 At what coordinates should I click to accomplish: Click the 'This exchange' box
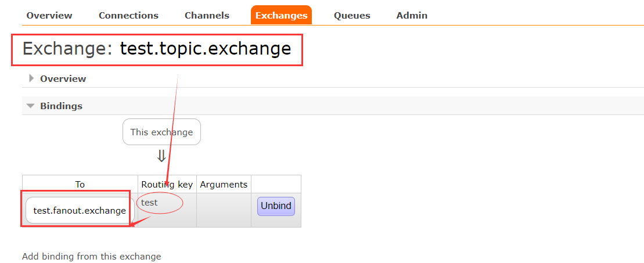161,132
